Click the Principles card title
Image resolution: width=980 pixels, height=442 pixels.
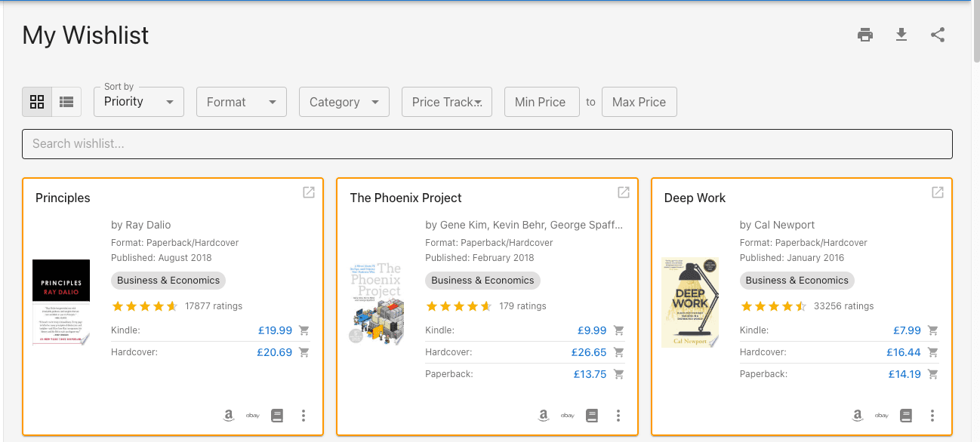63,198
